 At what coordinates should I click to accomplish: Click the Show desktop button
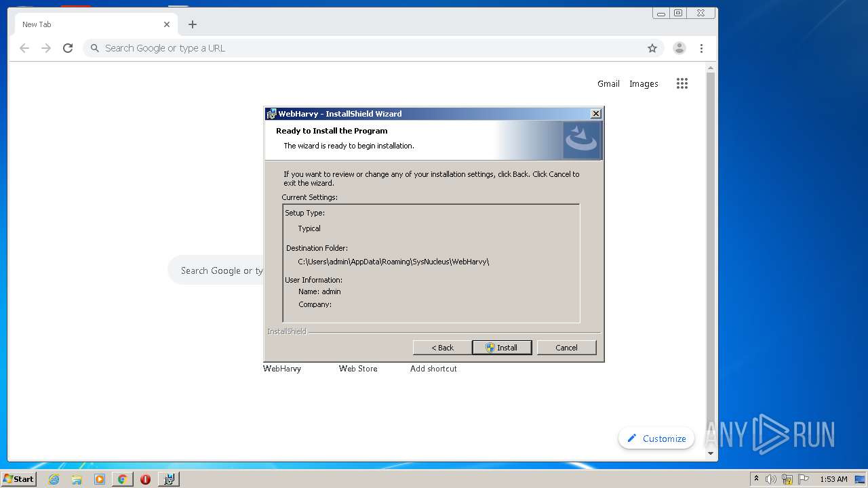[861, 479]
